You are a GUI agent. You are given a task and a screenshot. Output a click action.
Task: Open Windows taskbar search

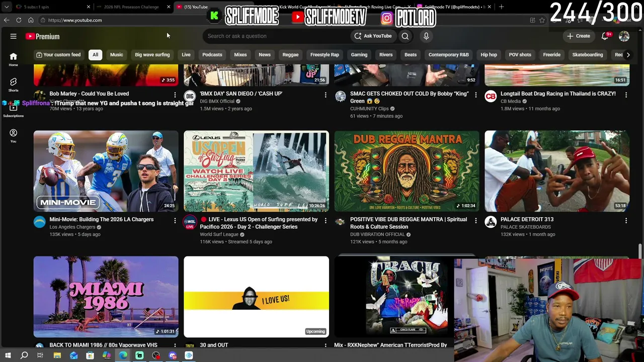pos(24,355)
